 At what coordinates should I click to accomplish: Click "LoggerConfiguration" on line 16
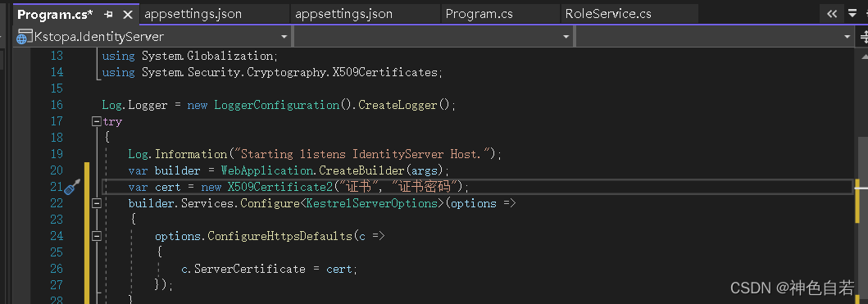pos(276,105)
